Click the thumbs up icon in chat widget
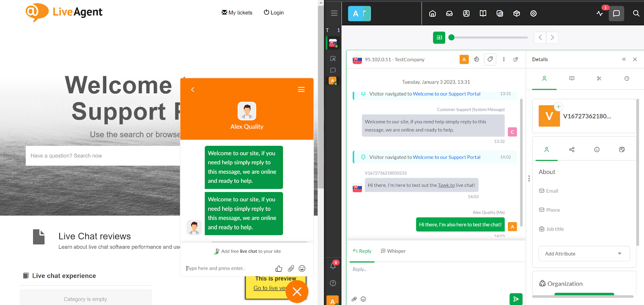Screen dimensions: 644x305 coord(279,268)
